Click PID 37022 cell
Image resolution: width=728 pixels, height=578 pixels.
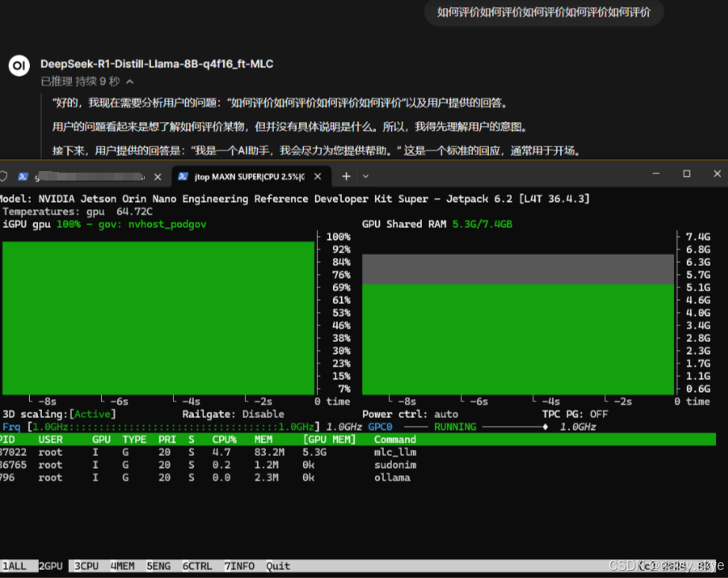click(13, 452)
